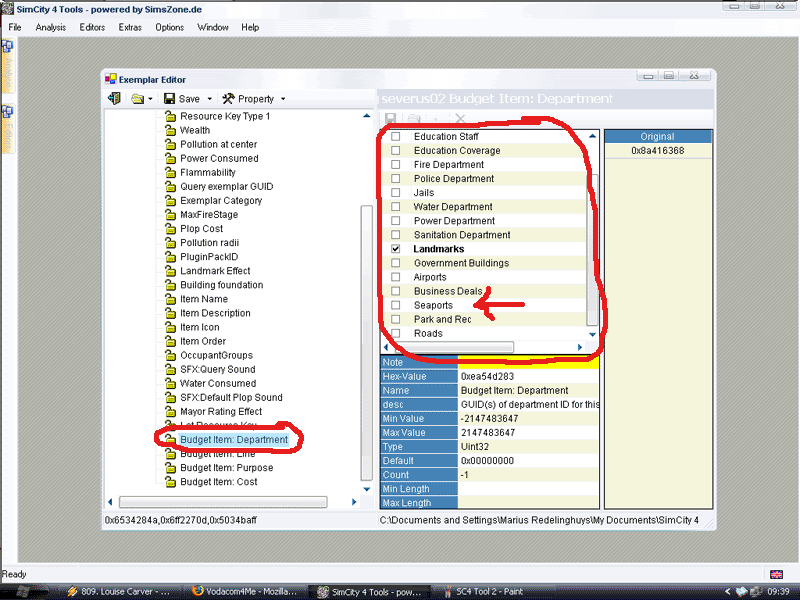Check the Jails checkbox

pos(395,193)
